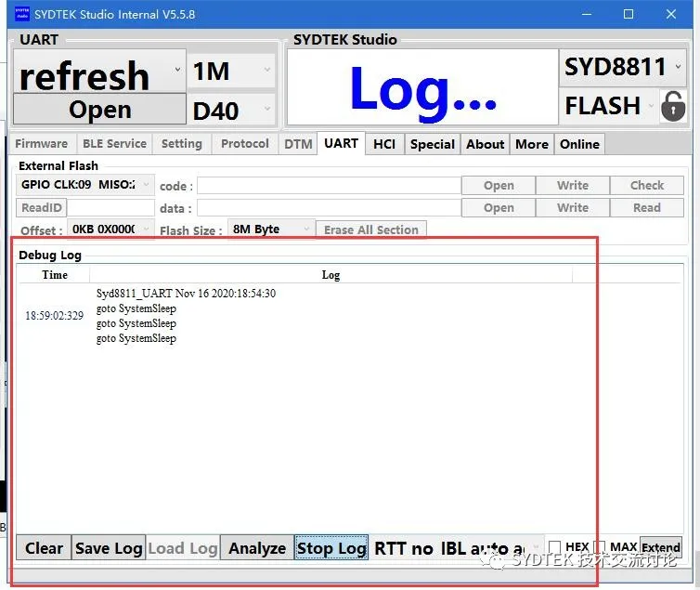
Task: Click the Stop Log button
Action: coord(331,547)
